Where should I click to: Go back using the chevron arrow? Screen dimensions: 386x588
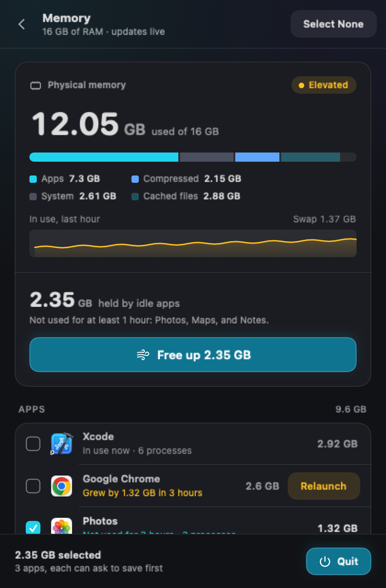22,24
